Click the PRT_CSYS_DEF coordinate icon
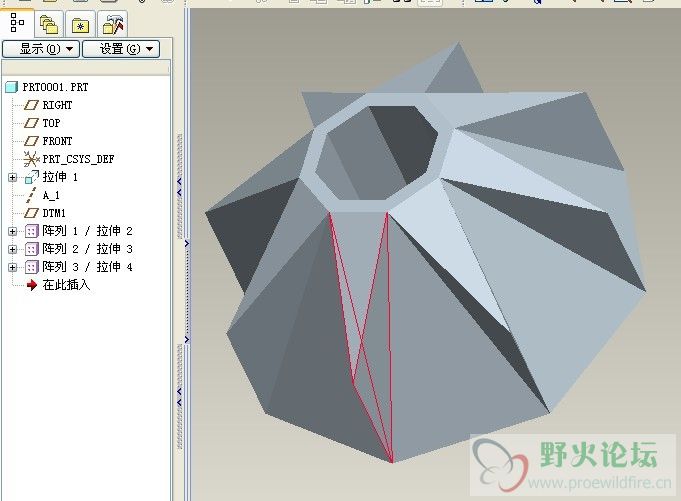681x501 pixels. point(31,159)
